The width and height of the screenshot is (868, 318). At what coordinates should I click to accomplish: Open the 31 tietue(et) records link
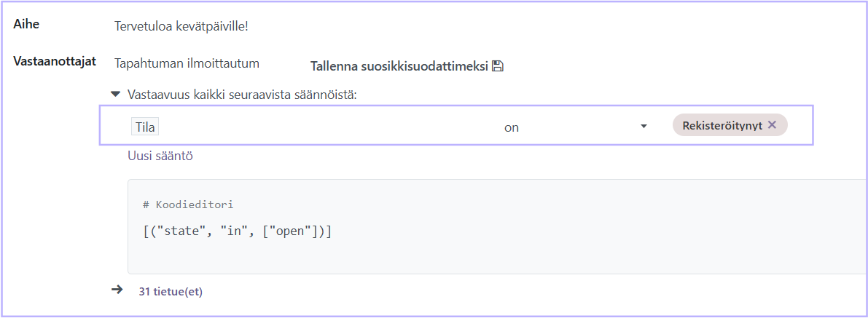coord(171,292)
